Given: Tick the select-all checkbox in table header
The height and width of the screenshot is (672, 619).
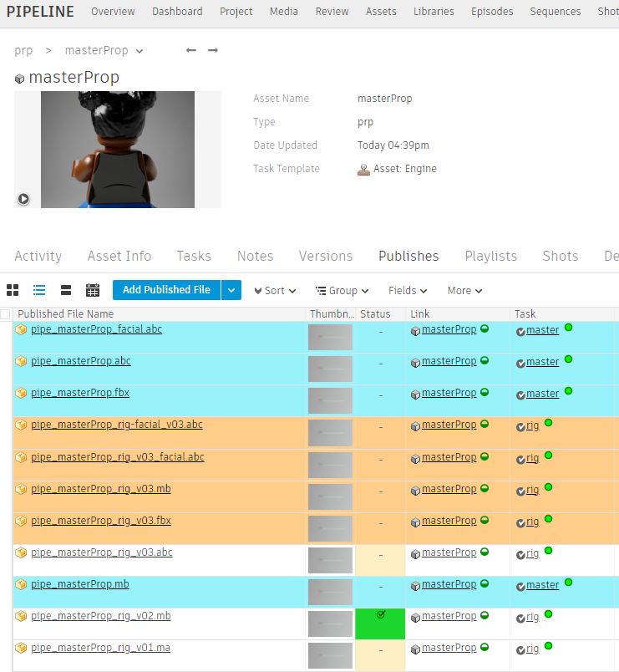Looking at the screenshot, I should pos(6,314).
